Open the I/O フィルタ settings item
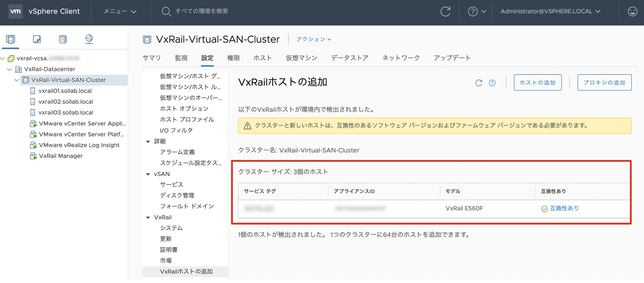644x283 pixels. (x=176, y=130)
